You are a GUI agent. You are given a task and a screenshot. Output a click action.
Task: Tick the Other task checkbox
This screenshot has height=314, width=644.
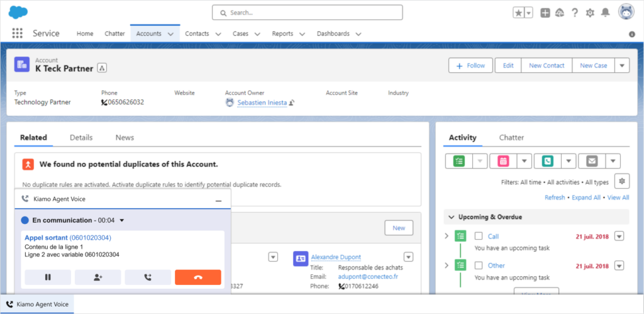click(x=479, y=266)
